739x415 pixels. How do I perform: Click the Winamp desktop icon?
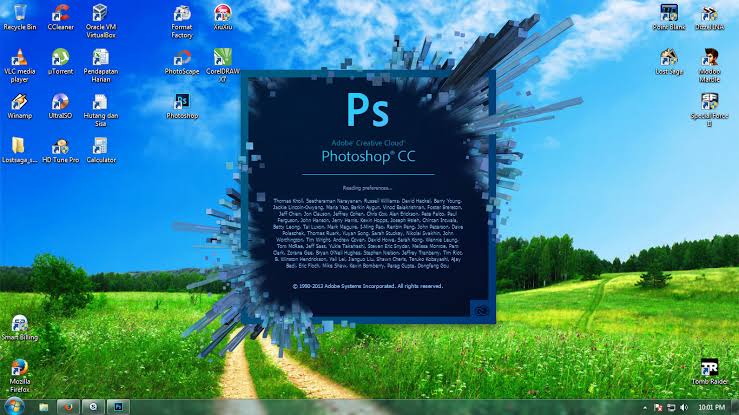[x=20, y=106]
